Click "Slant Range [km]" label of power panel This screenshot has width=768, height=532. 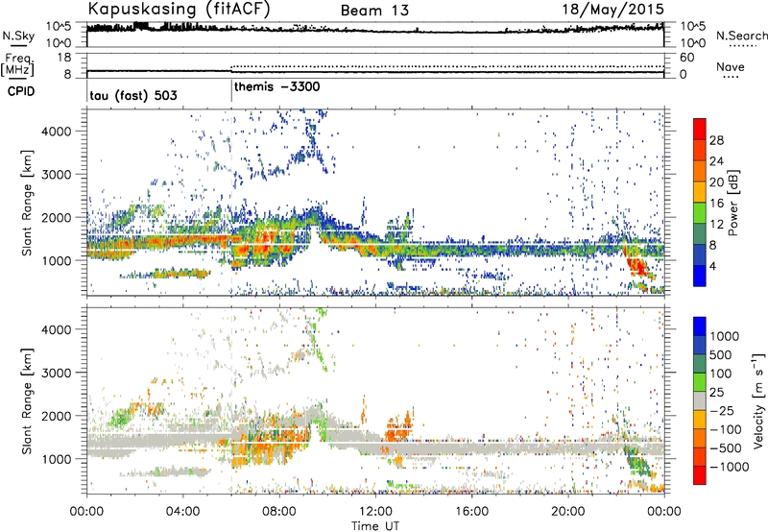[x=27, y=203]
